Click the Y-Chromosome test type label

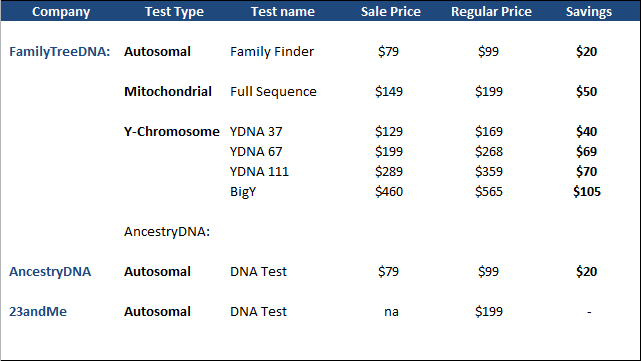[172, 132]
